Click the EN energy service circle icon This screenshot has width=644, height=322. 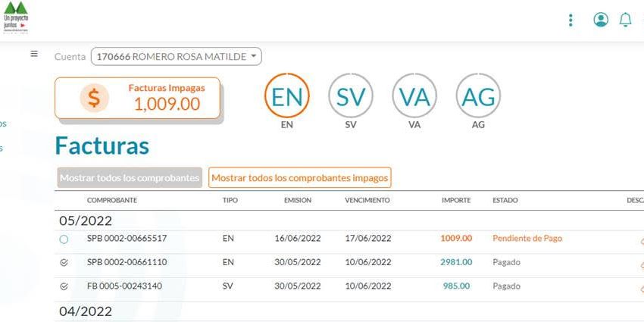click(286, 97)
